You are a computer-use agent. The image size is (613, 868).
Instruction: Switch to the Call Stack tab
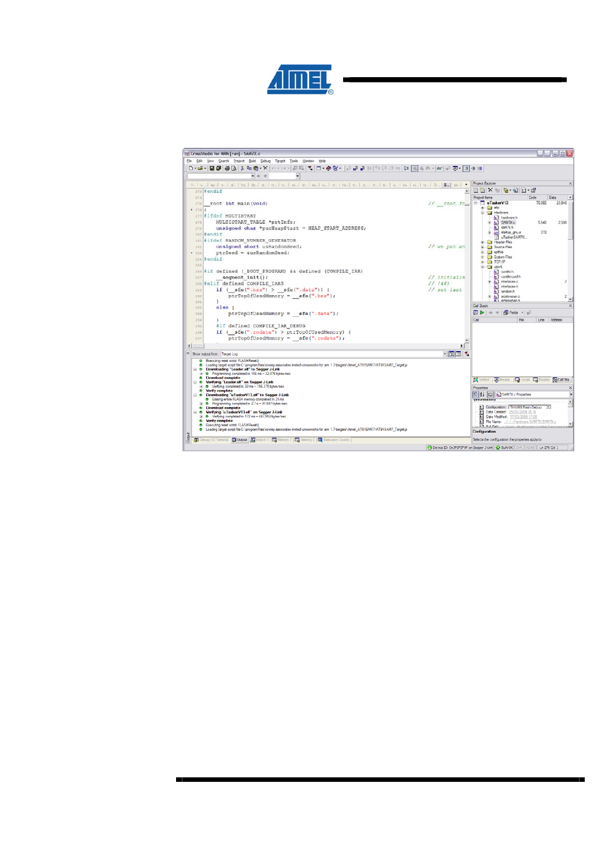coord(562,380)
